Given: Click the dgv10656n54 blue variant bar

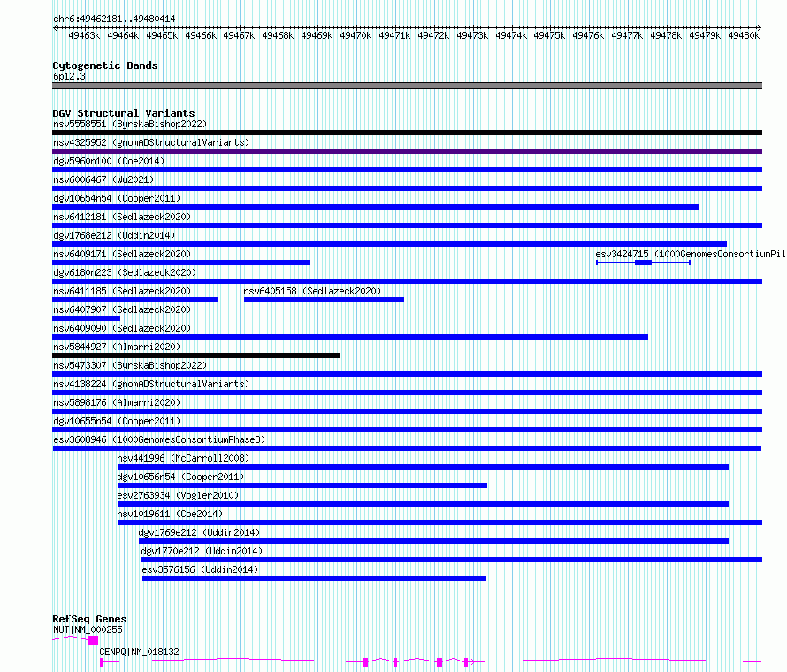Looking at the screenshot, I should click(302, 485).
